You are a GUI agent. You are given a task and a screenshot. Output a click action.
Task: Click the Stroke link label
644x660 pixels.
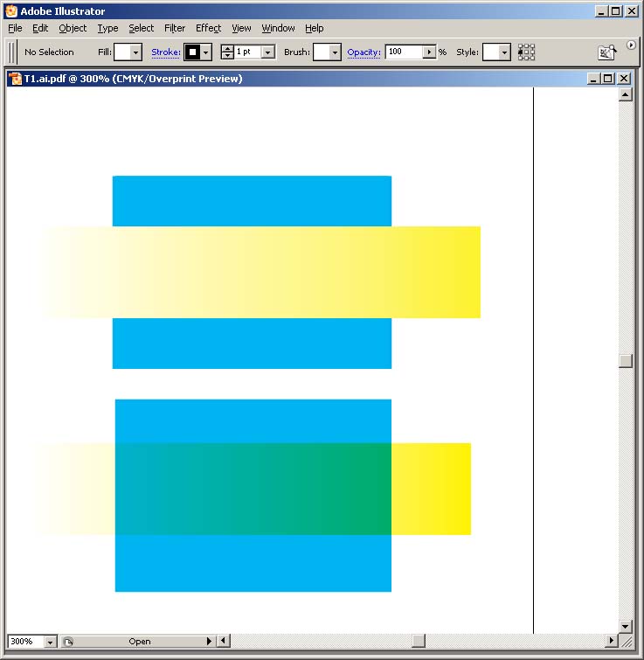[x=166, y=52]
